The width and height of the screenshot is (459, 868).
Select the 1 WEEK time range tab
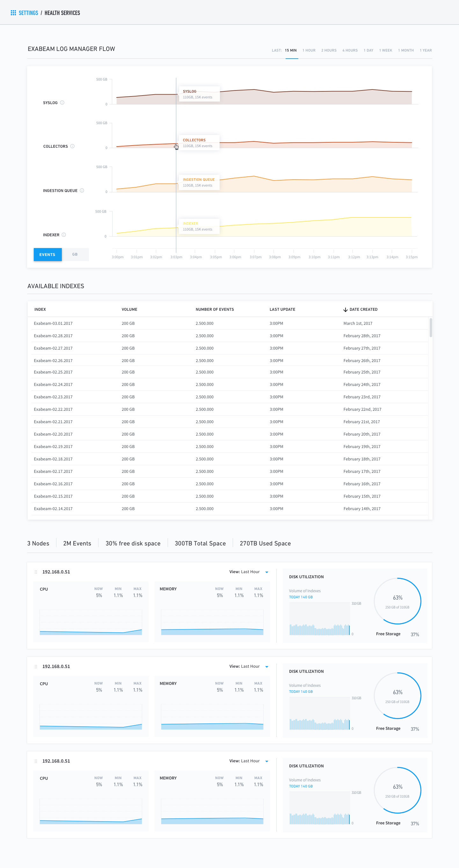pyautogui.click(x=385, y=50)
